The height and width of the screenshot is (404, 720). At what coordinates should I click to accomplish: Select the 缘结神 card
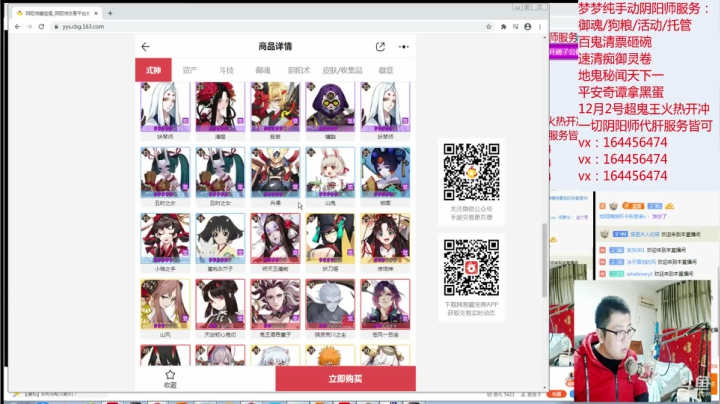pyautogui.click(x=385, y=242)
